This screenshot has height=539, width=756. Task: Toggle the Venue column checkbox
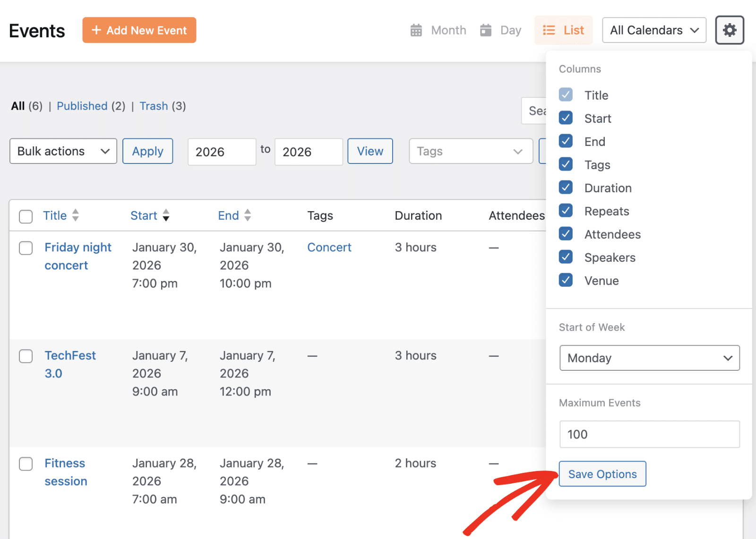tap(566, 280)
